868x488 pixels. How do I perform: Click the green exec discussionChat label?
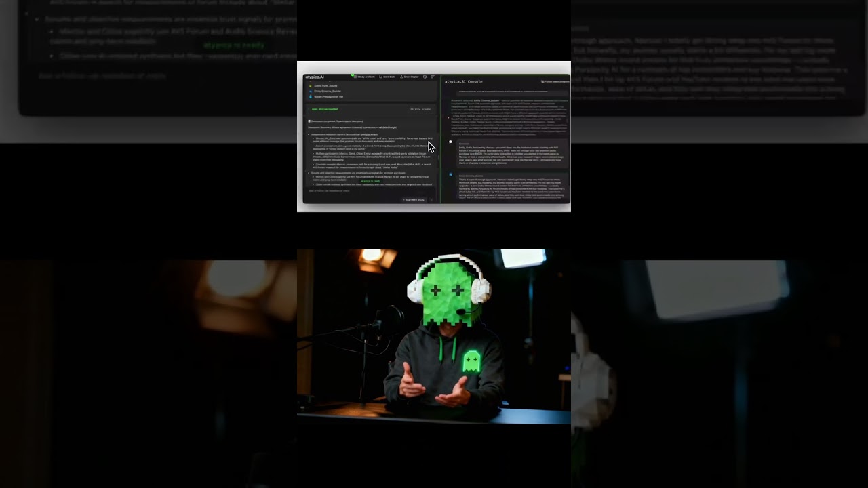pyautogui.click(x=325, y=109)
